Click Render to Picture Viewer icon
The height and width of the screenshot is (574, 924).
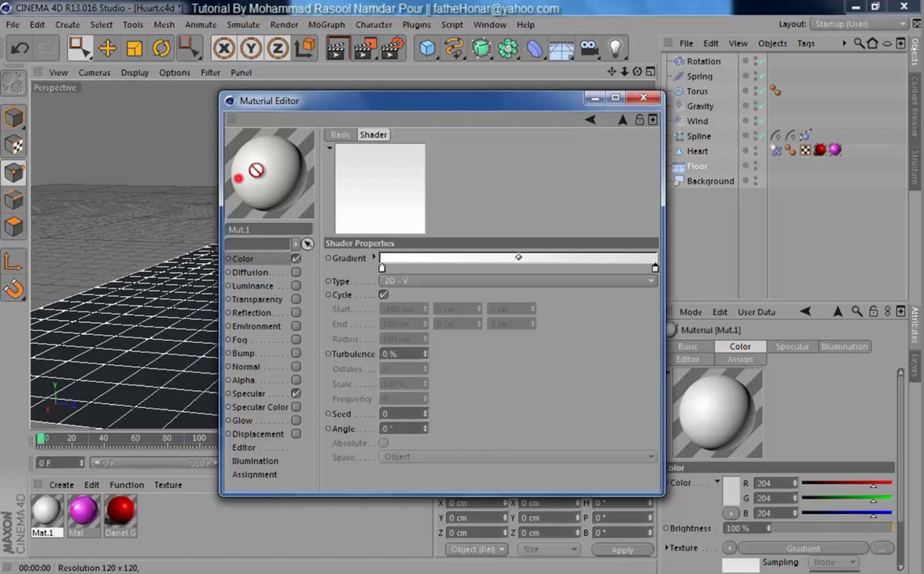point(364,49)
